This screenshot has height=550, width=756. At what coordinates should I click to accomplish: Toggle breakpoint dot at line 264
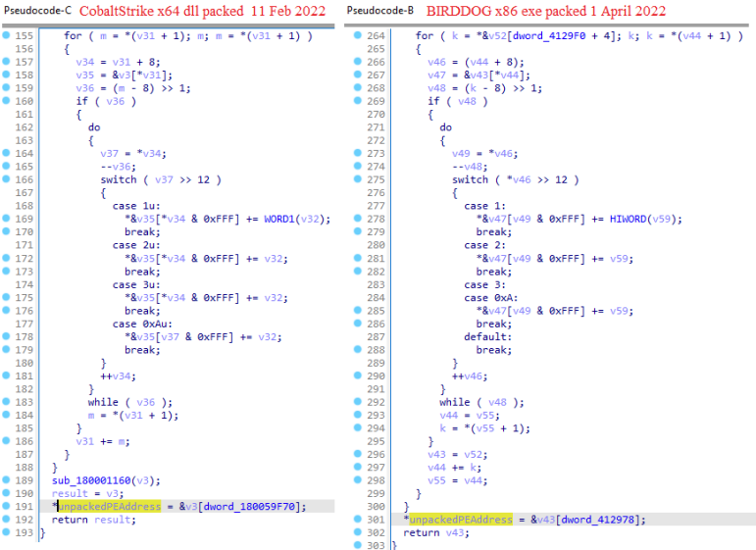(358, 35)
